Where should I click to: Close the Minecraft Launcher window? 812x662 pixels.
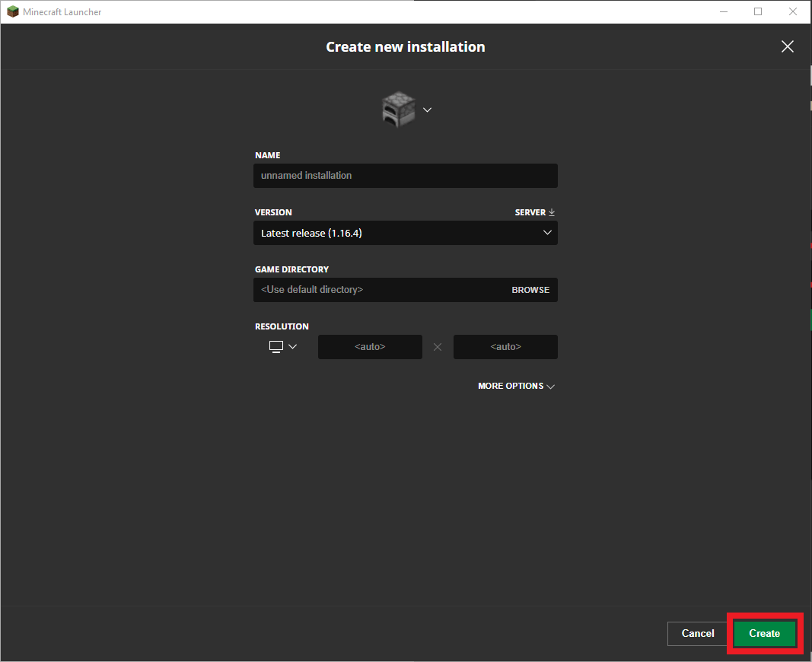coord(792,11)
